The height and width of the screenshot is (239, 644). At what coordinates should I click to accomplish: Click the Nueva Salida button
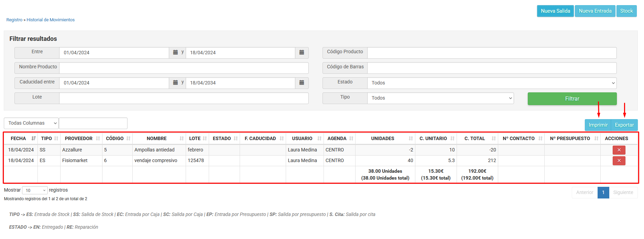(x=555, y=11)
